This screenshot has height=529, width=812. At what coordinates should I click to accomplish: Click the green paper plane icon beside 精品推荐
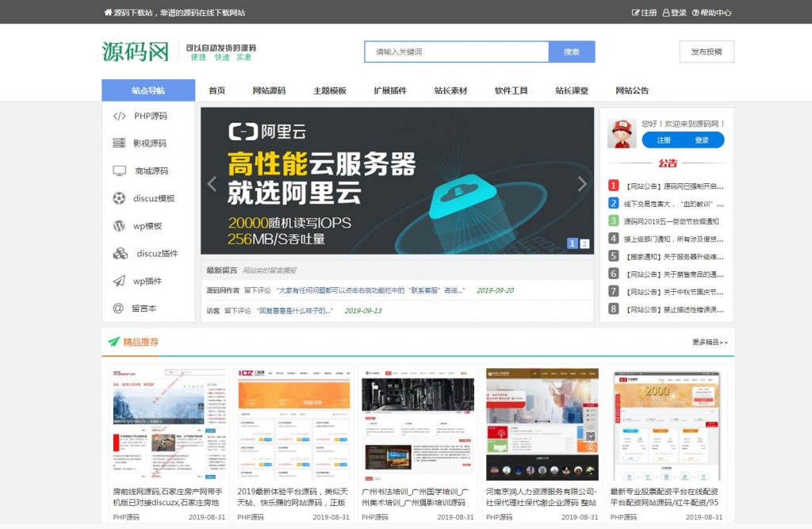pyautogui.click(x=113, y=342)
